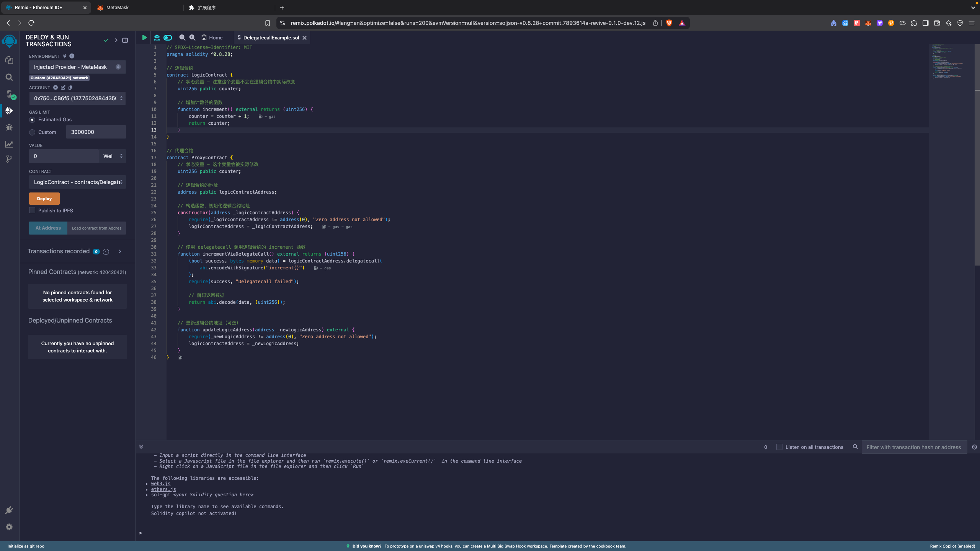Image resolution: width=980 pixels, height=551 pixels.
Task: Open the Brave Shields lion icon
Action: 669,23
